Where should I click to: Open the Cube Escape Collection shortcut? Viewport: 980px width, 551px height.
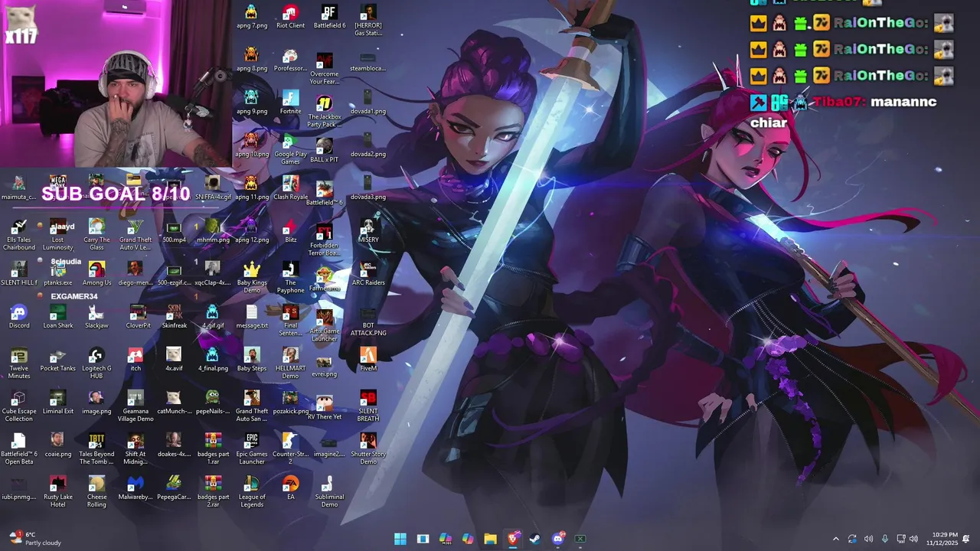pyautogui.click(x=19, y=406)
